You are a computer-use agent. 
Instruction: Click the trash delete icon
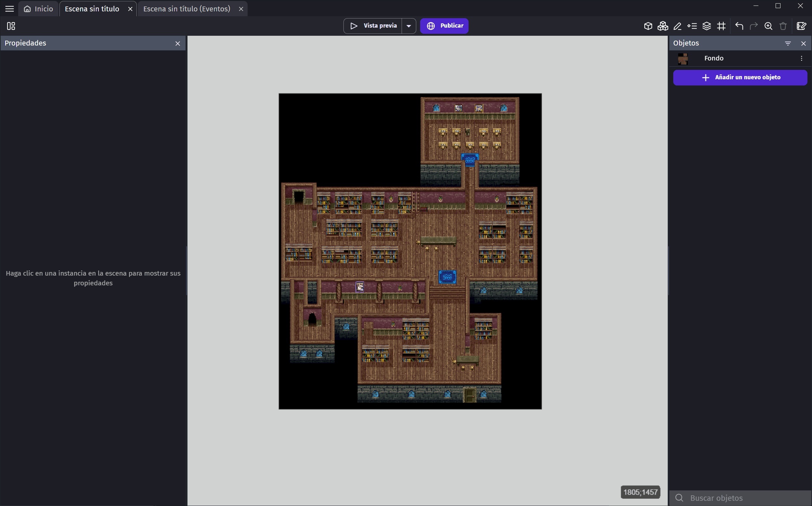pos(783,26)
